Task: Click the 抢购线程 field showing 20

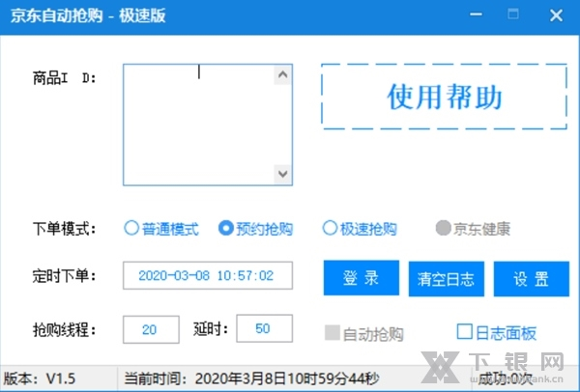Action: 151,329
